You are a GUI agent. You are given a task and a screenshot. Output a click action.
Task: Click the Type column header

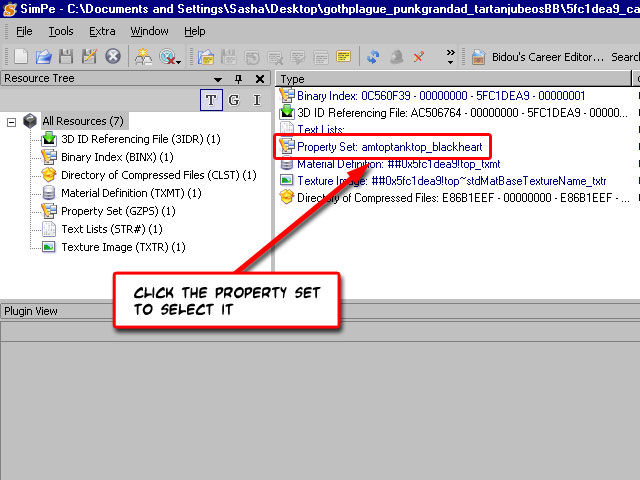coord(293,79)
